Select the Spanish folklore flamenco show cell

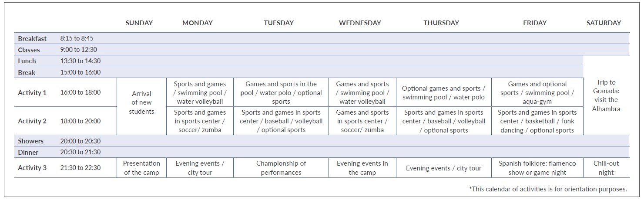(537, 168)
